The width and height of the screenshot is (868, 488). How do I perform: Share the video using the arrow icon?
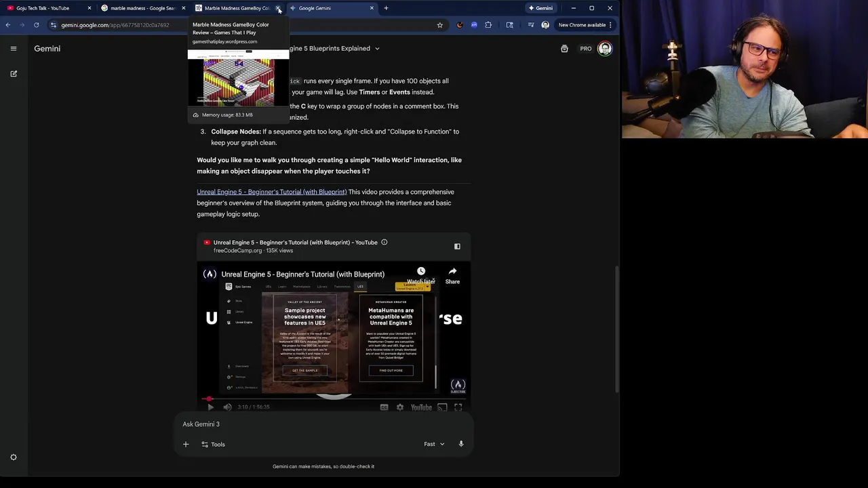coord(452,271)
